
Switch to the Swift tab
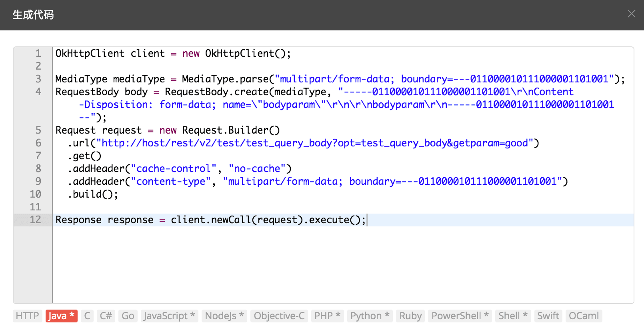[548, 316]
